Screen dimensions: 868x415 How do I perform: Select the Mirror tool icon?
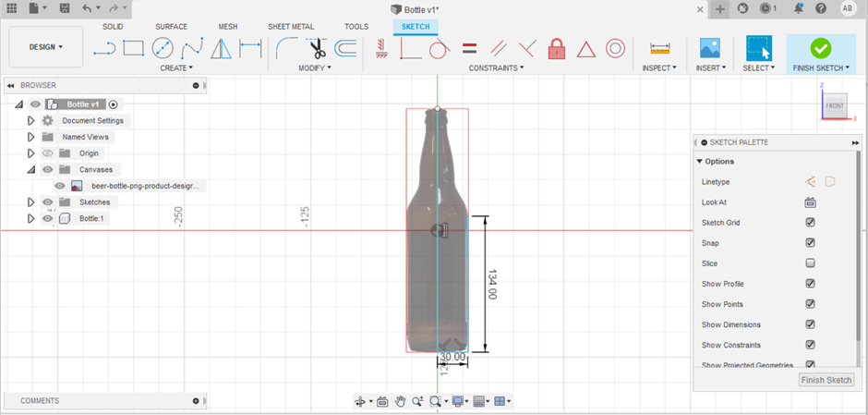222,49
